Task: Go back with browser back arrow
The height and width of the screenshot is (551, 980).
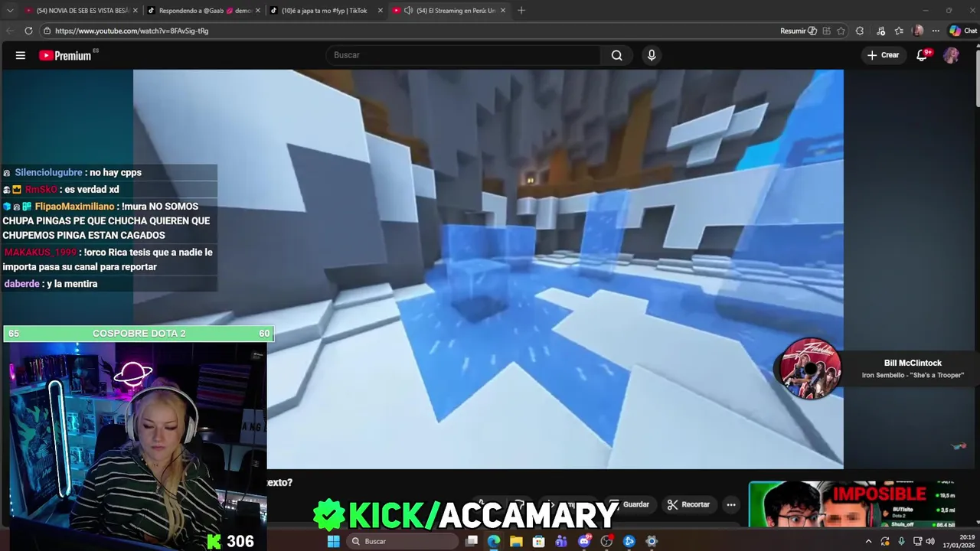Action: click(9, 31)
